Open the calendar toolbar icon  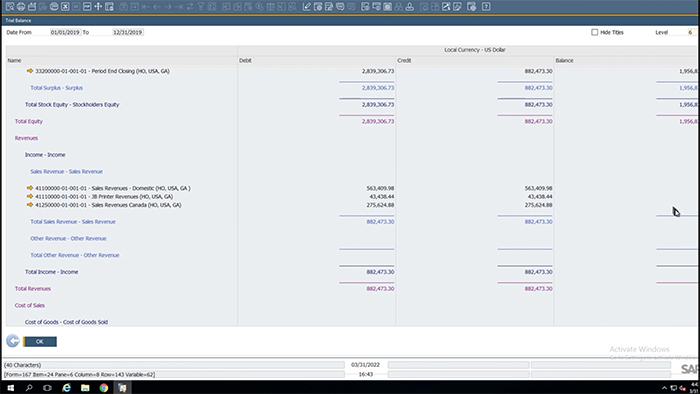388,7
